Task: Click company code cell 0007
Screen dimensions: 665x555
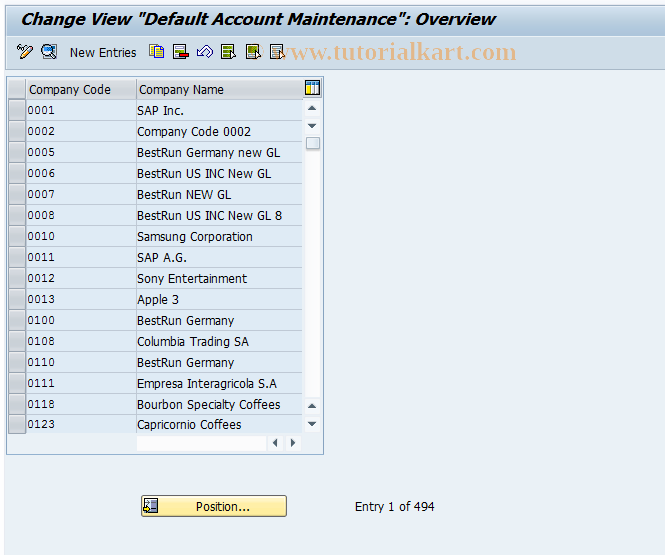Action: tap(81, 194)
